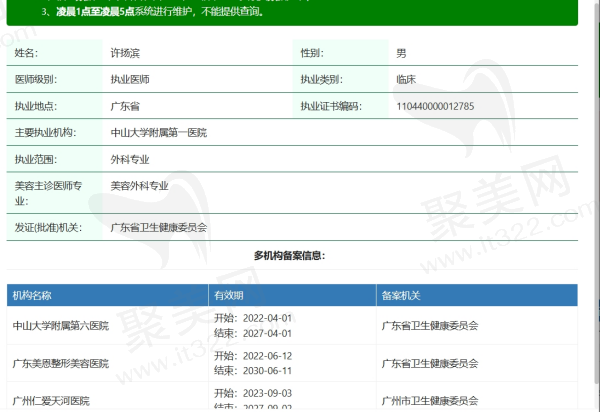Viewport: 600px width, 412px height.
Task: Select the 中山大学附属第六医院 row name
Action: click(x=61, y=326)
